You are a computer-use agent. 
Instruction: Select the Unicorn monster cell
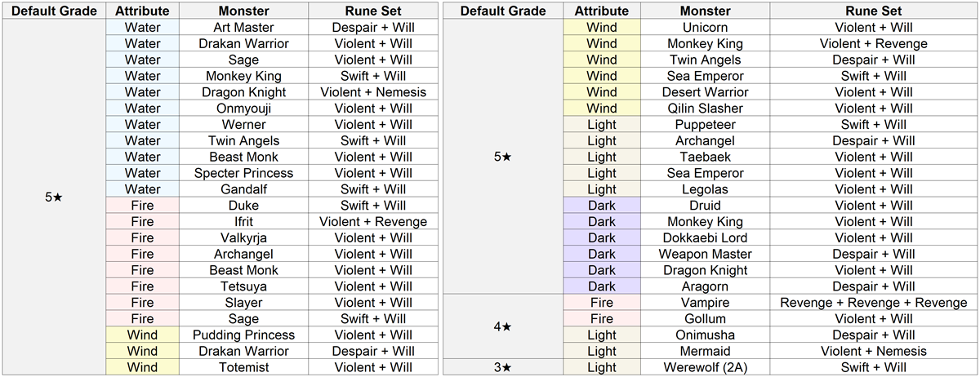tap(705, 27)
